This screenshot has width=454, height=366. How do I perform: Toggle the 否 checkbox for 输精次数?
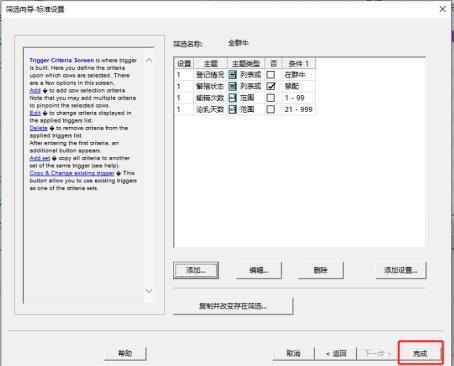point(271,98)
